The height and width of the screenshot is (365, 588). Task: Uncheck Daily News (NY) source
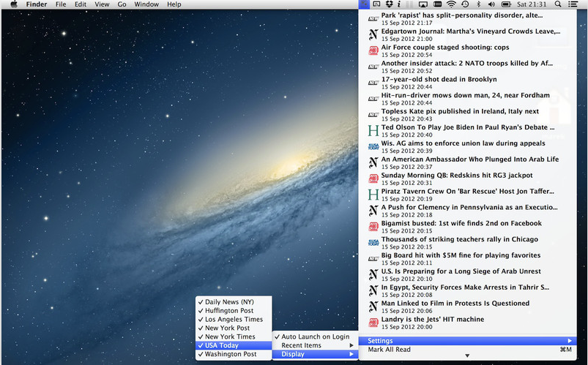[x=234, y=301]
